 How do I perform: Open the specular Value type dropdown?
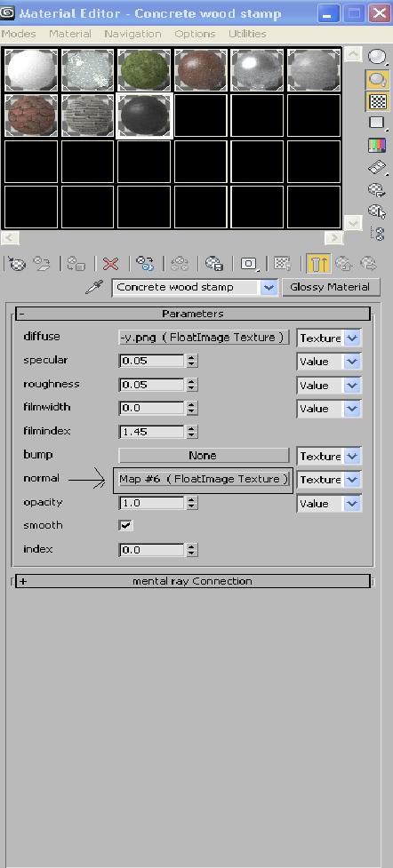pyautogui.click(x=352, y=362)
